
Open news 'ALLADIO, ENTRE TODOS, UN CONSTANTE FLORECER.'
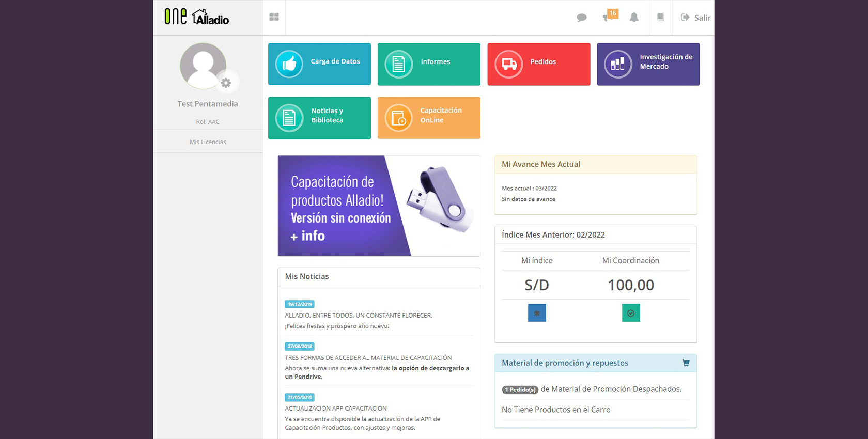tap(359, 315)
